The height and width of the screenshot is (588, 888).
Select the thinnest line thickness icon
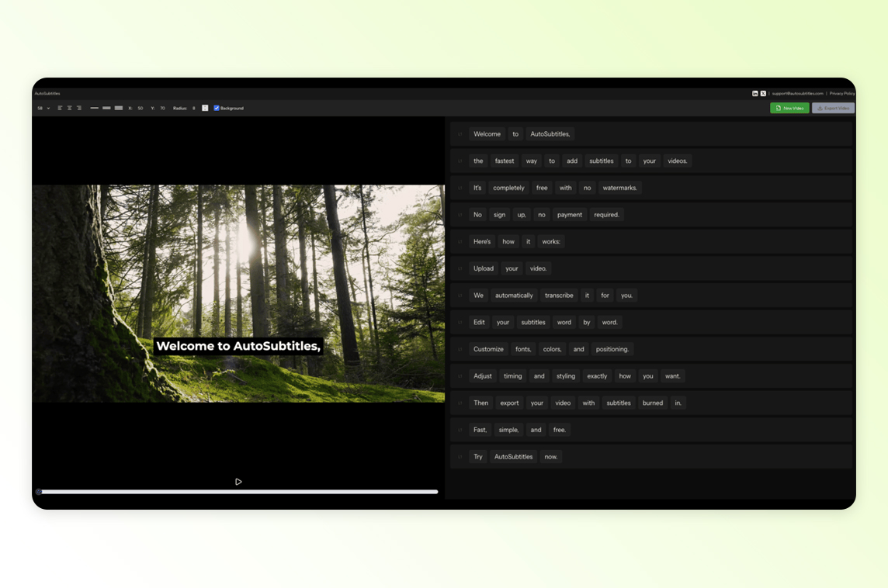(95, 108)
